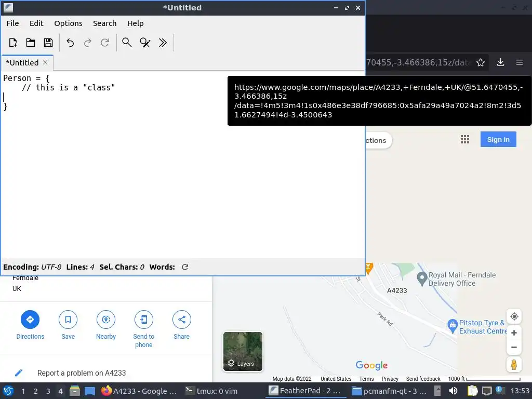Screen dimensions: 532x399
Task: Open the Search menu
Action: tap(104, 23)
